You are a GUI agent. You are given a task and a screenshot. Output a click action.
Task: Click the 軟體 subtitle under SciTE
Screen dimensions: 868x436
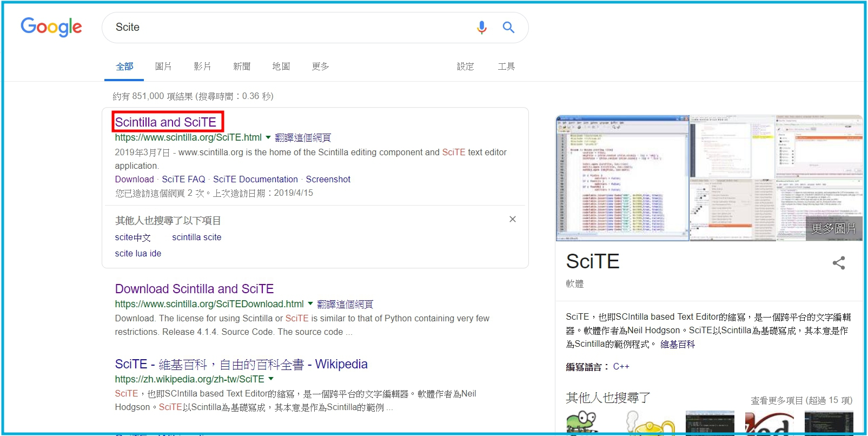pyautogui.click(x=575, y=283)
